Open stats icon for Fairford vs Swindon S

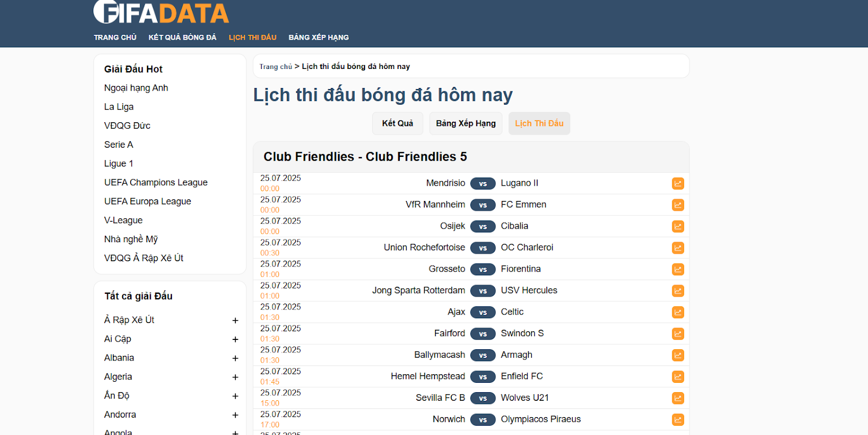[678, 333]
